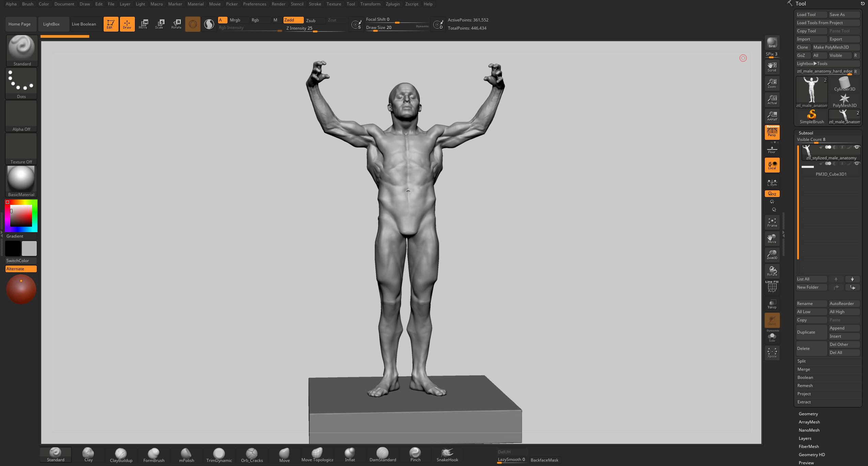868x466 pixels.
Task: Click the Load Tool button
Action: pos(811,15)
